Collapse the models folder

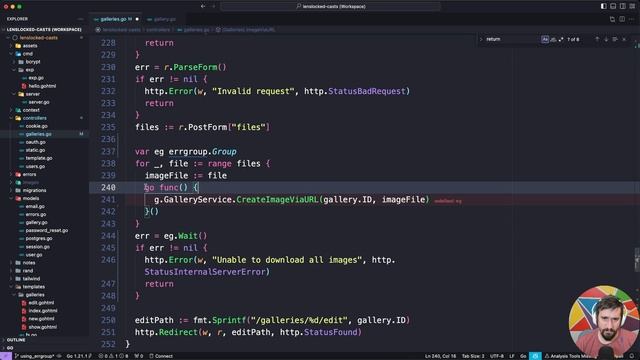[x=31, y=198]
